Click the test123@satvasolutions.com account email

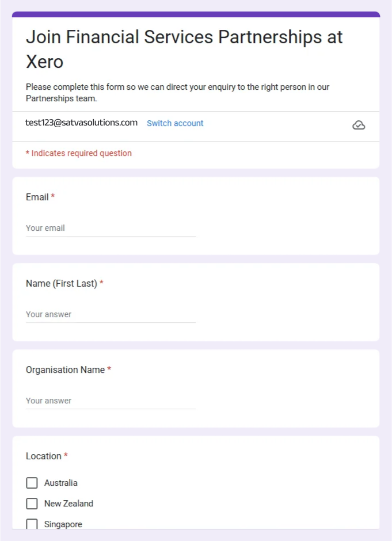(x=82, y=123)
